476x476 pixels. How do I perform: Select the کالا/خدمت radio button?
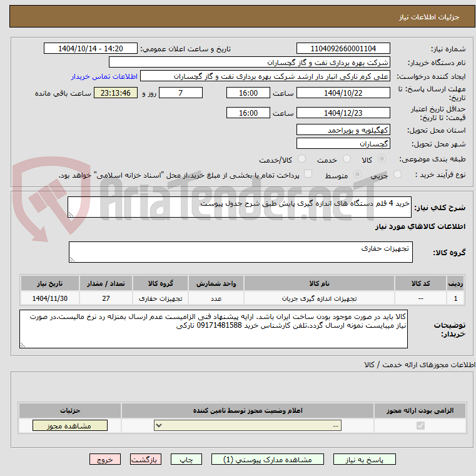[301, 159]
